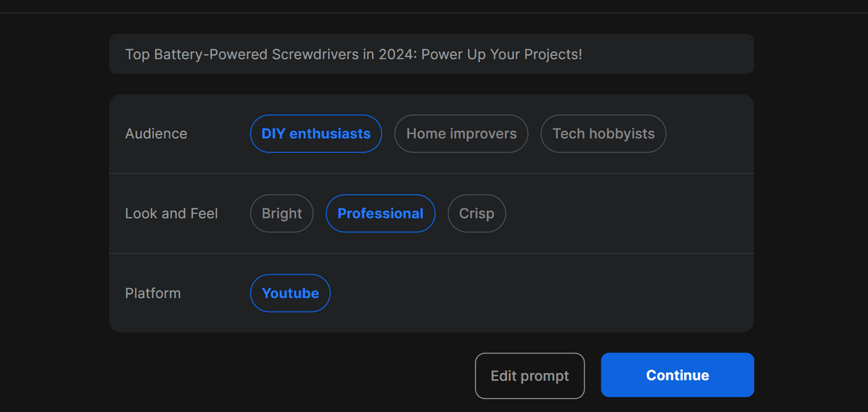The width and height of the screenshot is (868, 412).
Task: Pick the Tech hobbyists audience option
Action: 603,133
